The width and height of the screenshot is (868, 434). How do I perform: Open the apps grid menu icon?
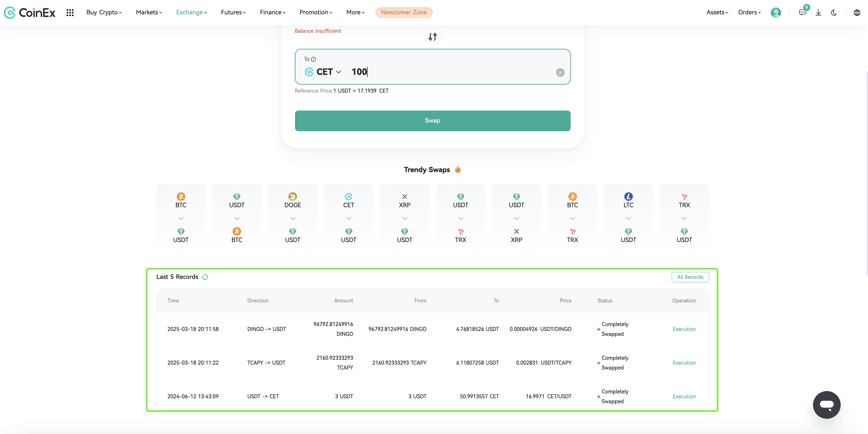(x=70, y=12)
